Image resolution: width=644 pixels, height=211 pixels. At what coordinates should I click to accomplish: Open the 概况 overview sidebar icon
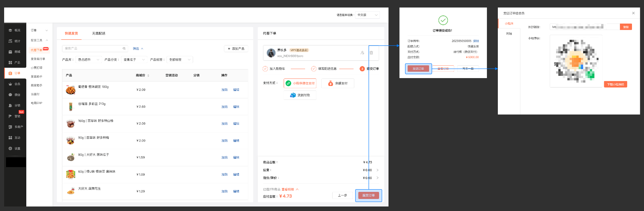[11, 30]
